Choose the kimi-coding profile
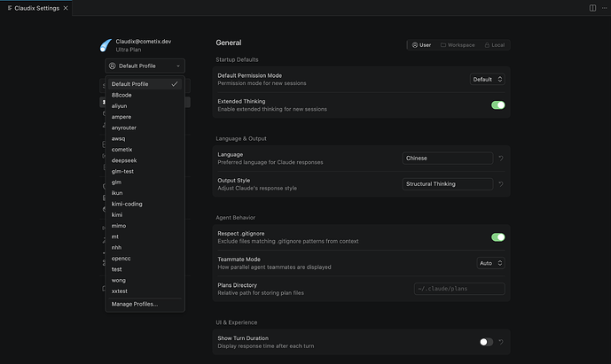The width and height of the screenshot is (611, 364). [145, 204]
